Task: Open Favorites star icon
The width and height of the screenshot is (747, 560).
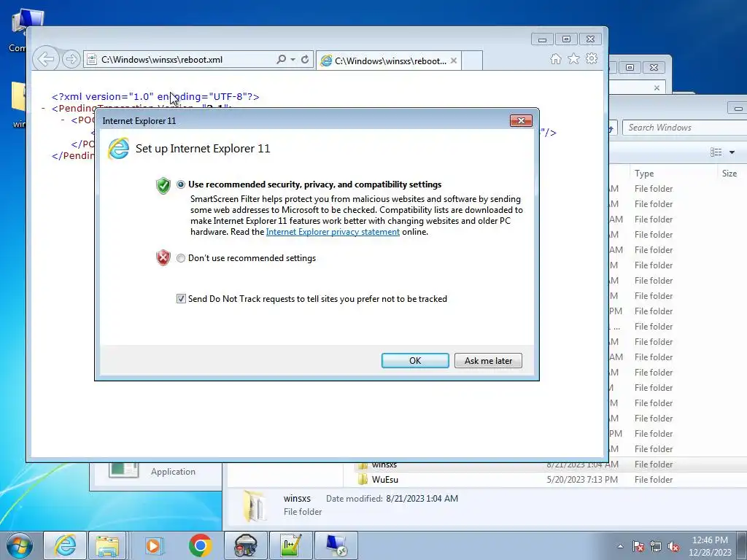Action: 573,58
